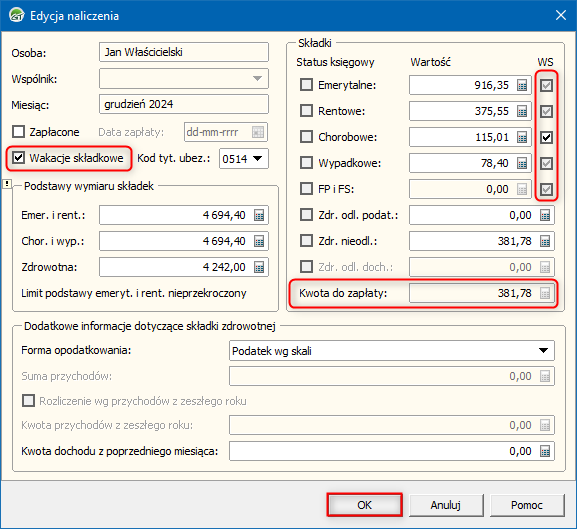Click the Anuluj button

pyautogui.click(x=446, y=505)
